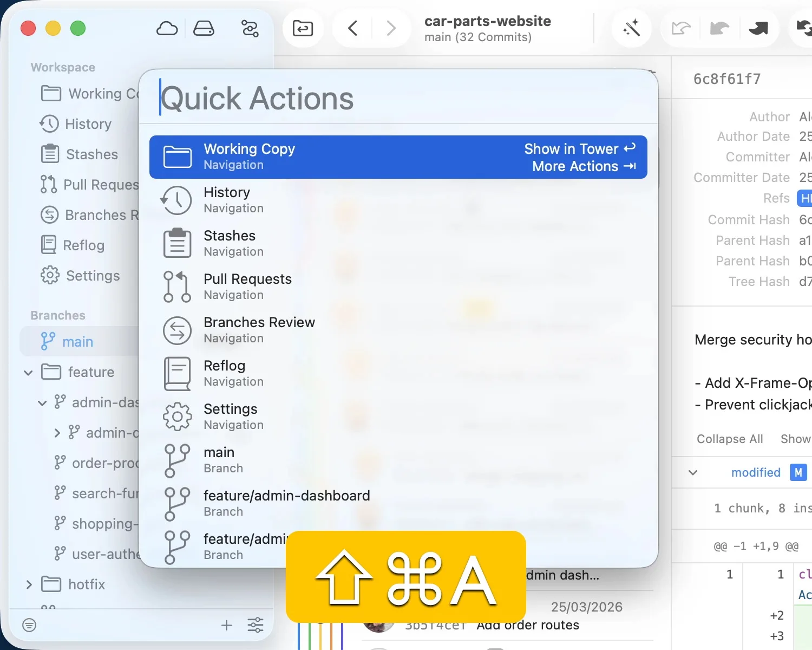This screenshot has height=650, width=812.
Task: Select Working Copy in Quick Actions
Action: tap(398, 157)
